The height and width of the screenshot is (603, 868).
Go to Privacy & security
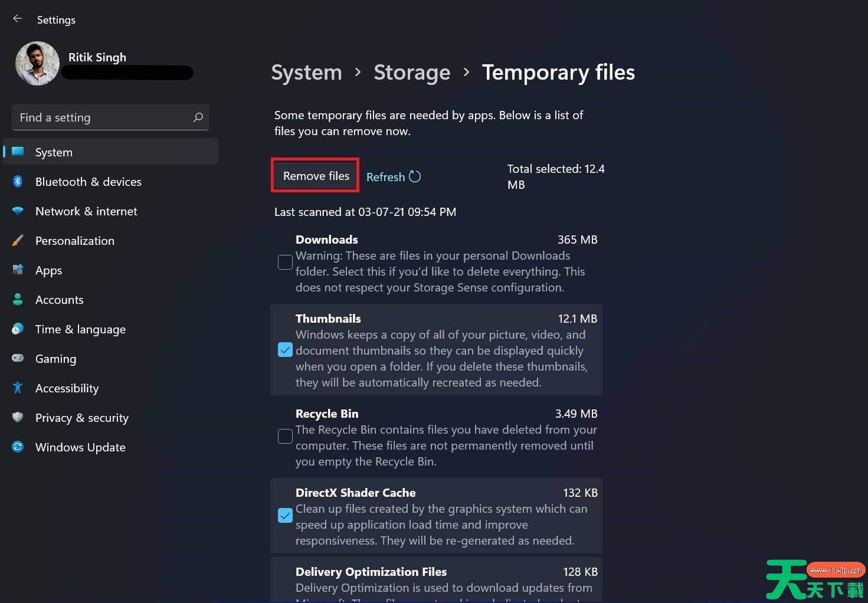point(111,417)
